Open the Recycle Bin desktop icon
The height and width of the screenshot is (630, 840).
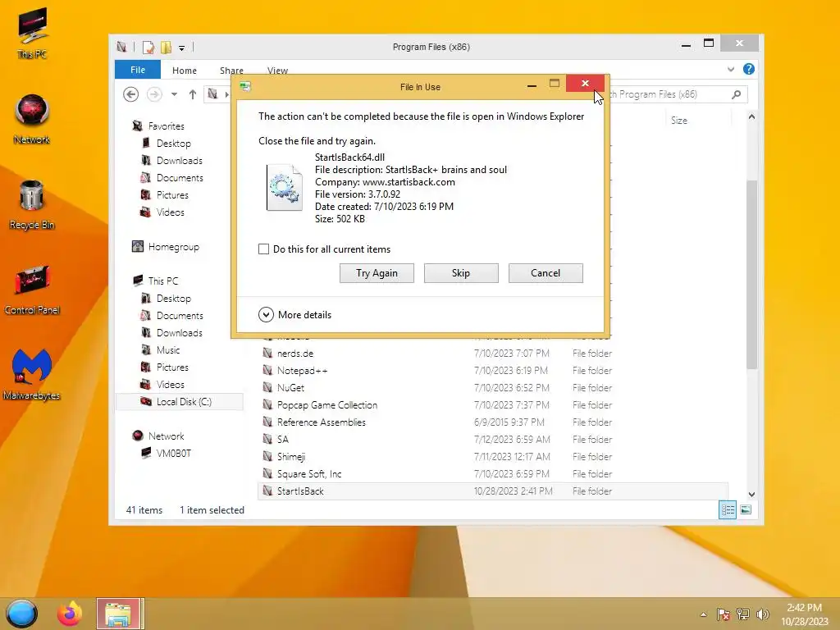click(x=32, y=204)
